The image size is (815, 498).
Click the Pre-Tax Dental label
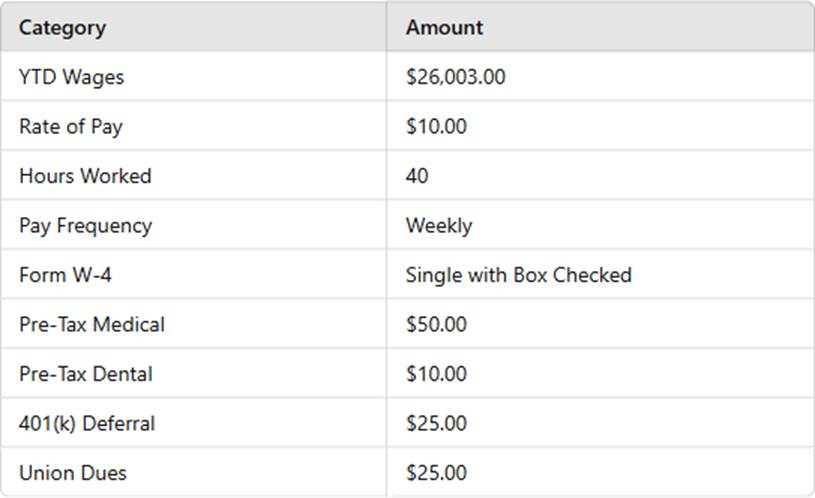coord(86,374)
